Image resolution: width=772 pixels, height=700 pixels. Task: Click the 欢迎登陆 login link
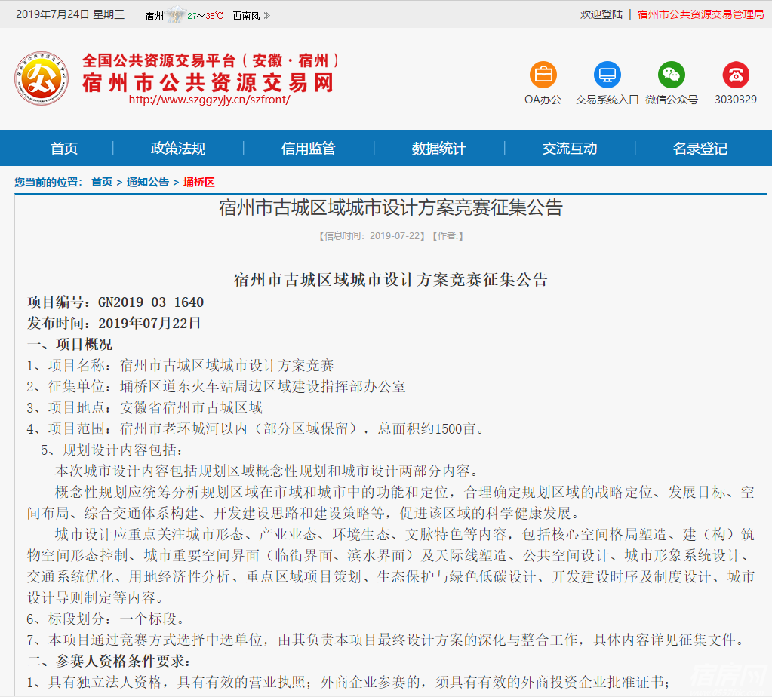[x=601, y=14]
